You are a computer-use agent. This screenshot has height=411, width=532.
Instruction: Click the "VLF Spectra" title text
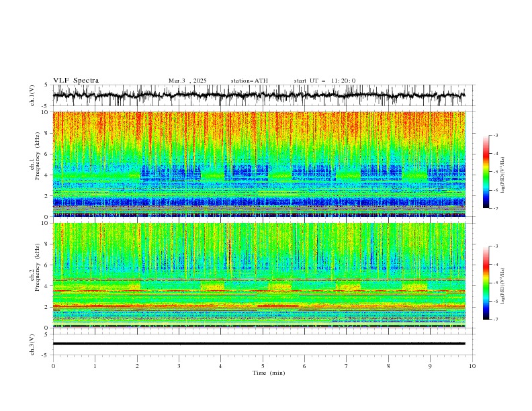[76, 81]
